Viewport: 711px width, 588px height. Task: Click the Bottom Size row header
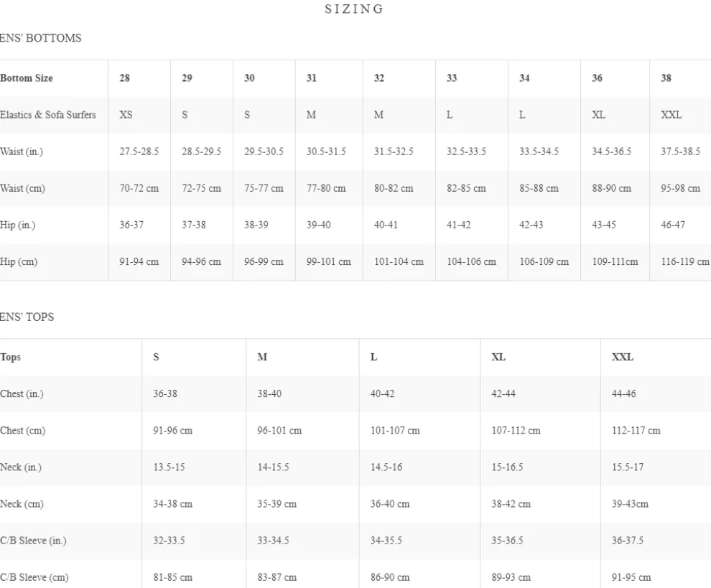click(27, 78)
